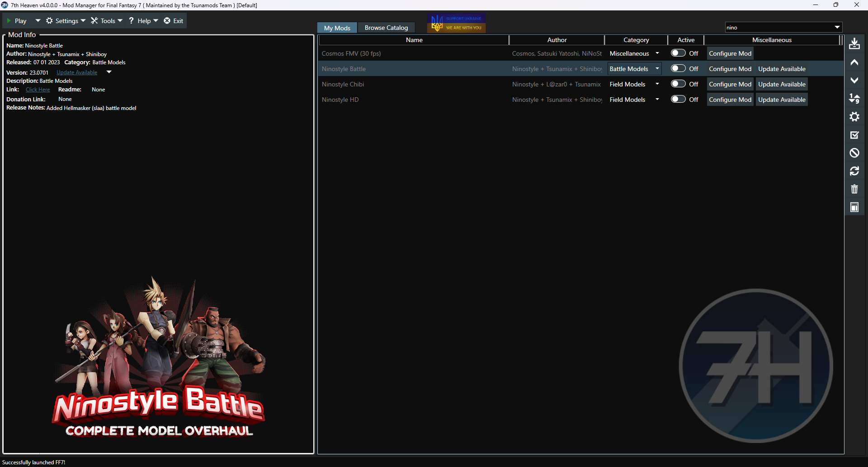Screen dimensions: 868x467
Task: Turn on the Ninostyle Chibi mod switch
Action: coord(678,84)
